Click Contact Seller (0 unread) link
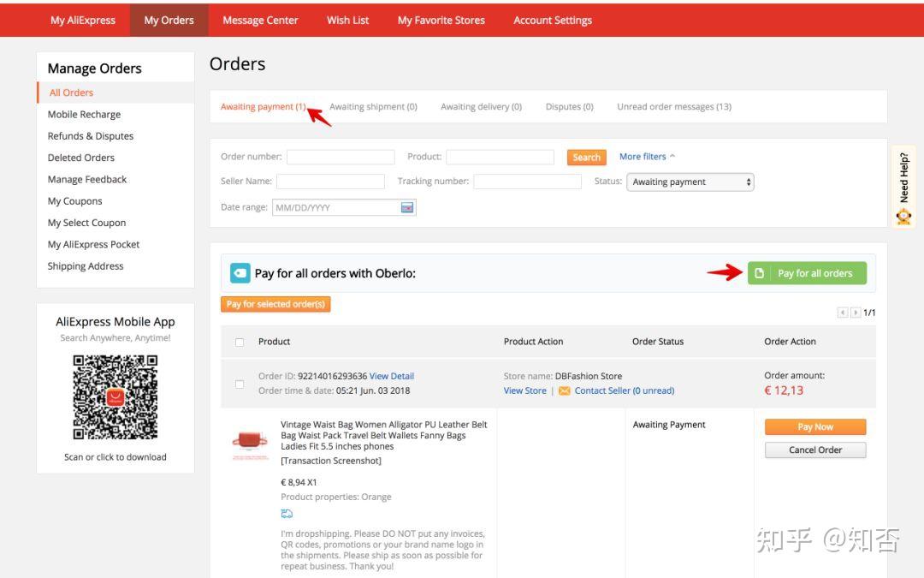The image size is (924, 578). click(x=625, y=391)
